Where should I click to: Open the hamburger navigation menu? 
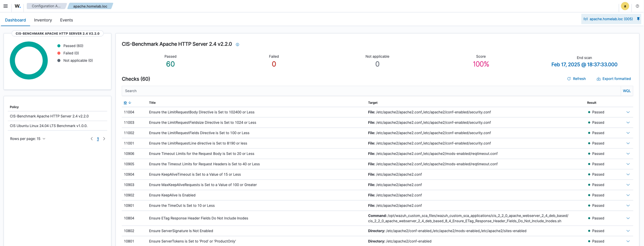[x=5, y=6]
